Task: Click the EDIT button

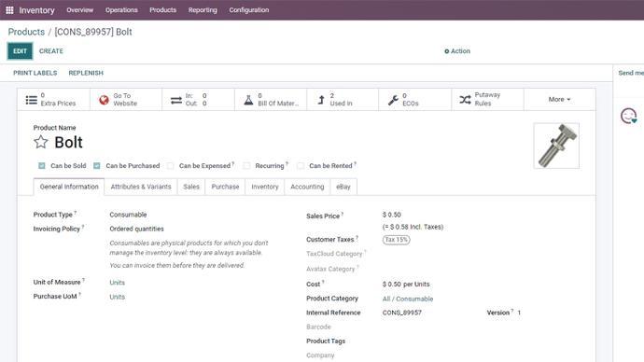Action: pos(20,51)
